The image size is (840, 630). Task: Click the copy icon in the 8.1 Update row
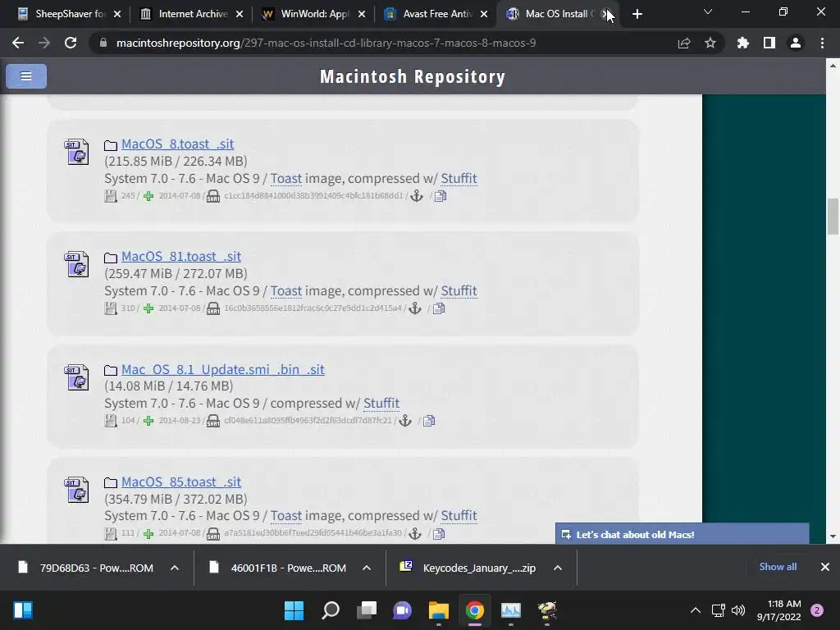(429, 421)
